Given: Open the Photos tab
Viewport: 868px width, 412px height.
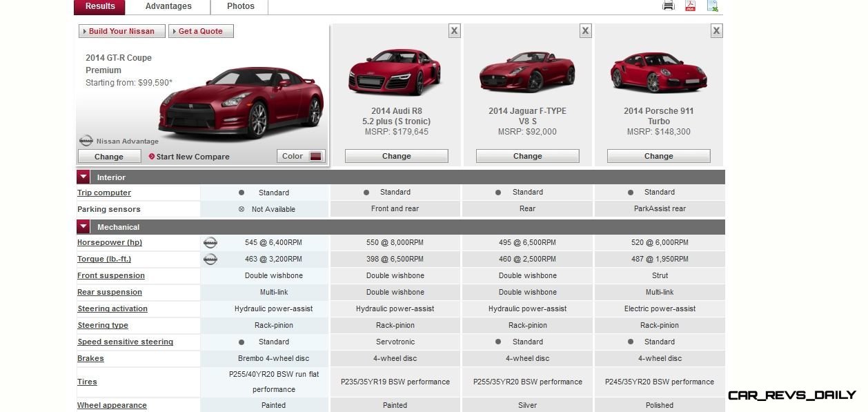Looking at the screenshot, I should [241, 7].
